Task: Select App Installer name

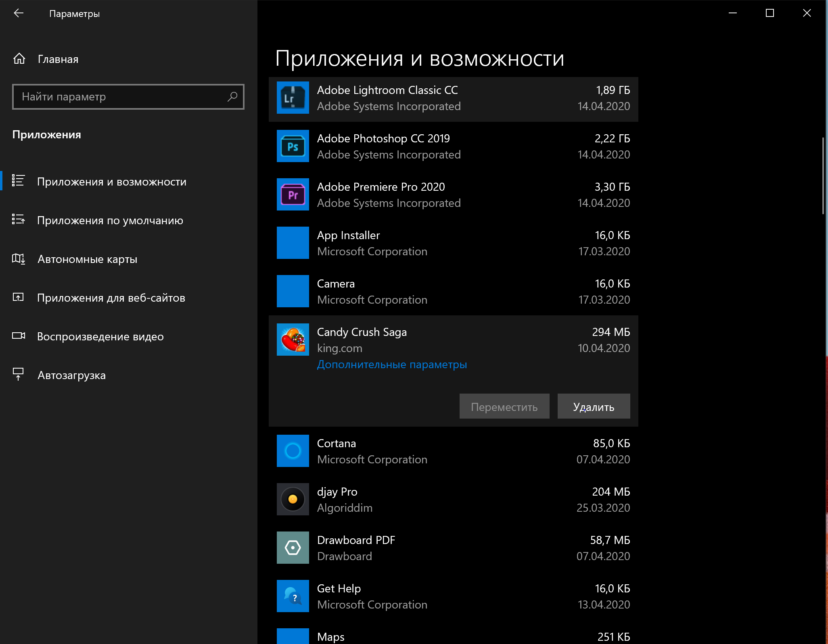Action: [348, 235]
